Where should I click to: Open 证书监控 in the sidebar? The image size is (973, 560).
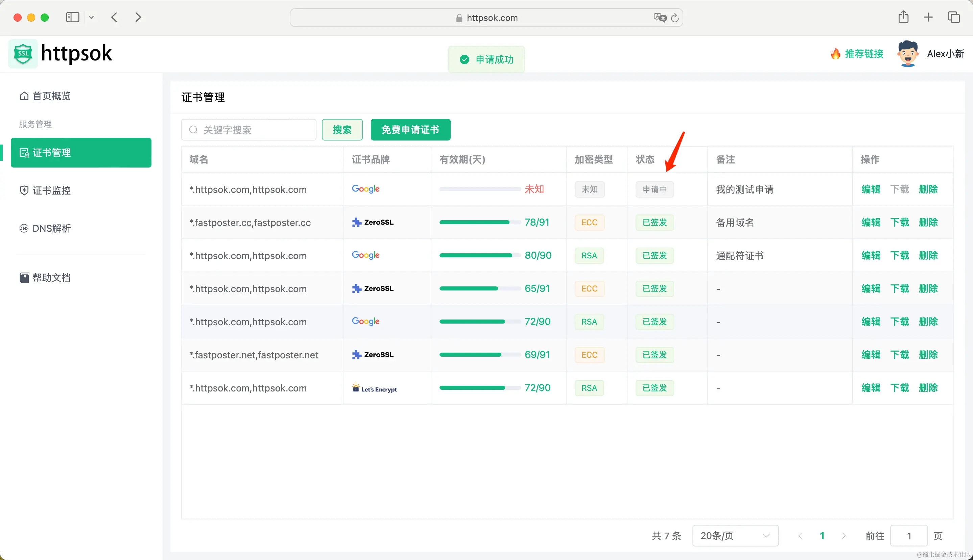pyautogui.click(x=51, y=190)
